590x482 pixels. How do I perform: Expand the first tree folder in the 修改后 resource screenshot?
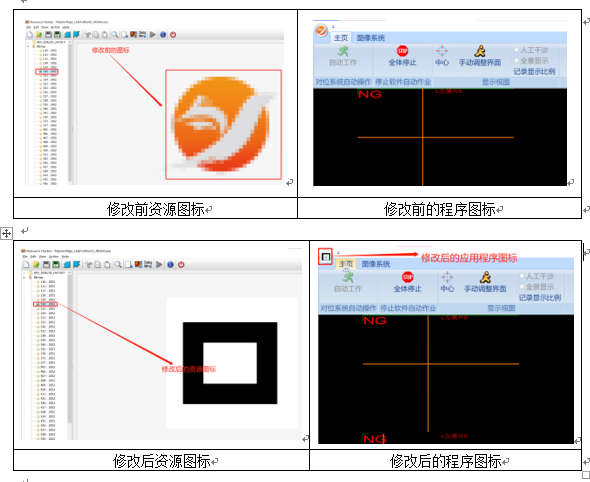[x=25, y=273]
